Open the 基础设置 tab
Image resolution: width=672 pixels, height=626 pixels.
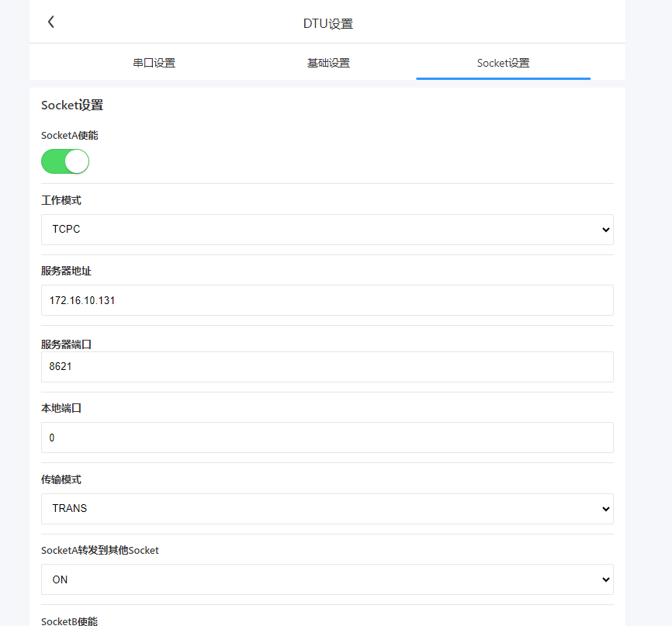point(328,63)
